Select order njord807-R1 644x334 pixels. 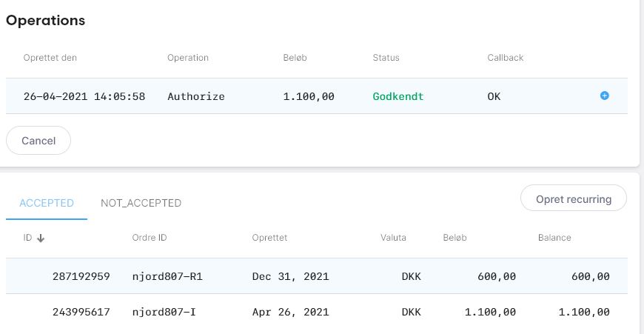coord(167,276)
